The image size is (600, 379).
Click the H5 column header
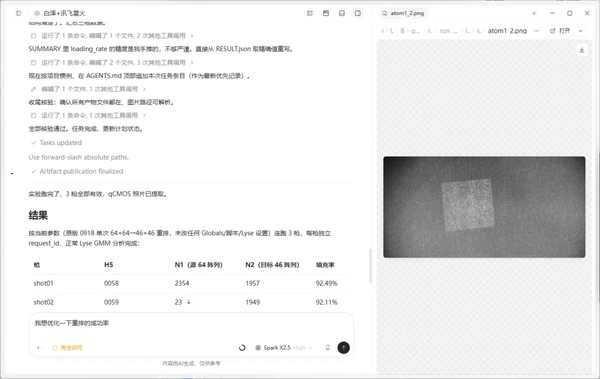(x=108, y=265)
